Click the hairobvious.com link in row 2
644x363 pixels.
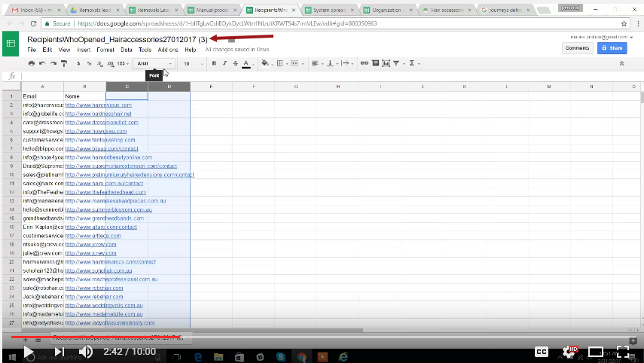(98, 105)
